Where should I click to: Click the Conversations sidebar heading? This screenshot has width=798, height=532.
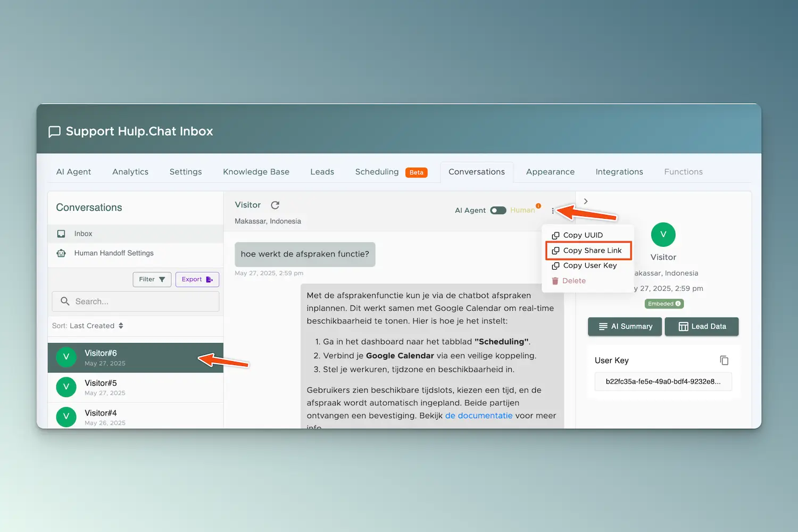click(x=89, y=207)
